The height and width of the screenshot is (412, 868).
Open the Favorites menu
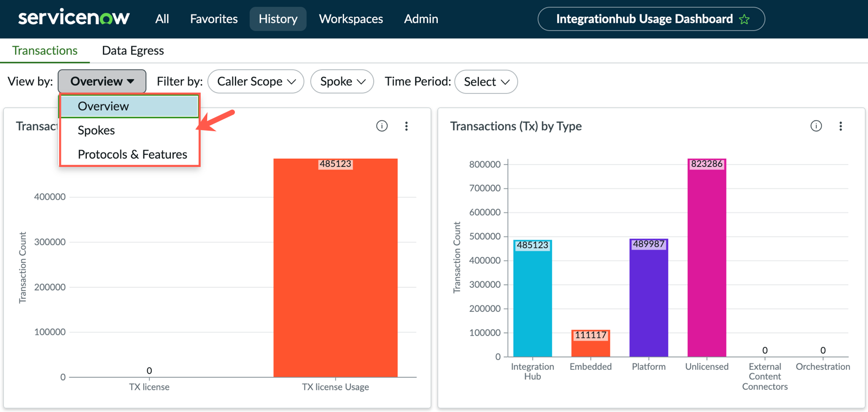pos(214,19)
